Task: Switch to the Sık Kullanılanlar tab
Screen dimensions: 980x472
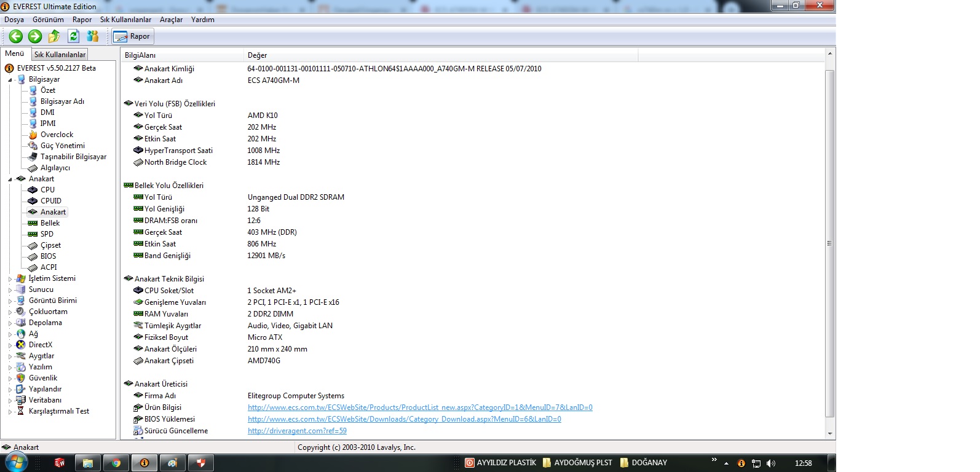Action: (x=60, y=55)
